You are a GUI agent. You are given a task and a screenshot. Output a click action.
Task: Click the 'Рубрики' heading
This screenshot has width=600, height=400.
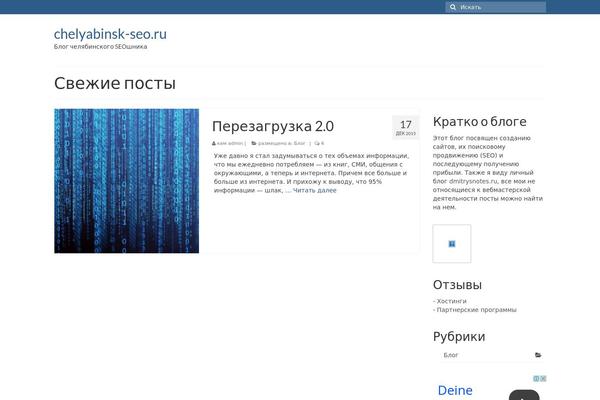tap(459, 336)
